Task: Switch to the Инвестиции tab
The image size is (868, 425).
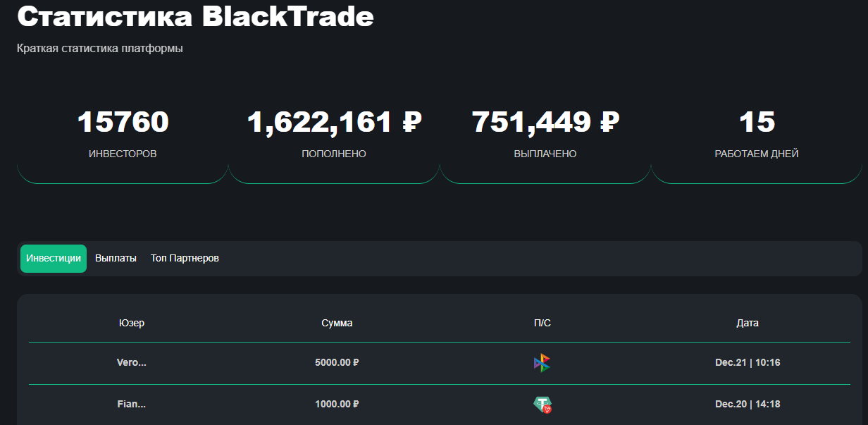Action: pyautogui.click(x=54, y=259)
